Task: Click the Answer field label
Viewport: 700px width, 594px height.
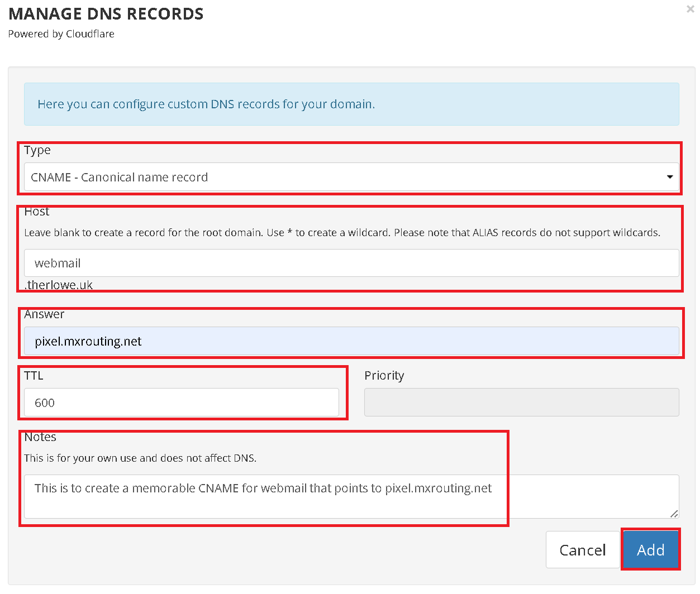Action: [44, 314]
